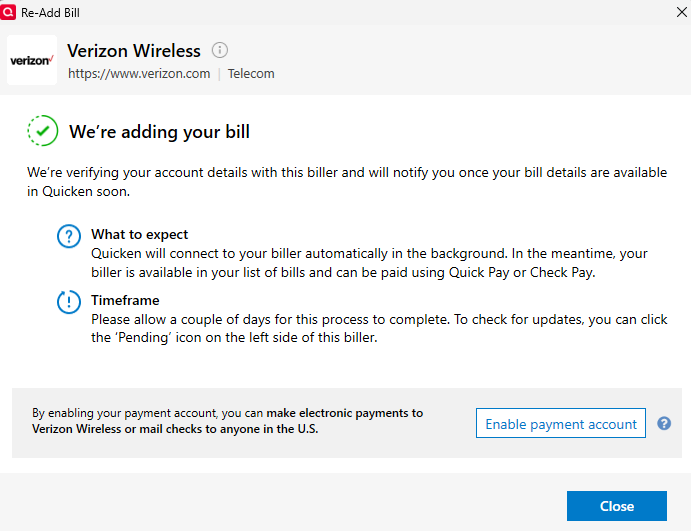Click the info icon beside Verizon Wireless
This screenshot has width=691, height=531.
tap(220, 51)
